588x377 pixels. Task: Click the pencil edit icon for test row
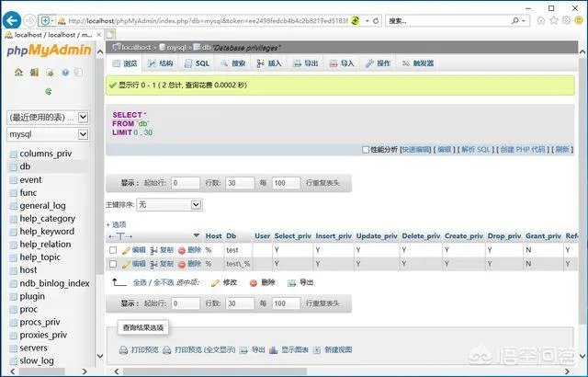[126, 250]
